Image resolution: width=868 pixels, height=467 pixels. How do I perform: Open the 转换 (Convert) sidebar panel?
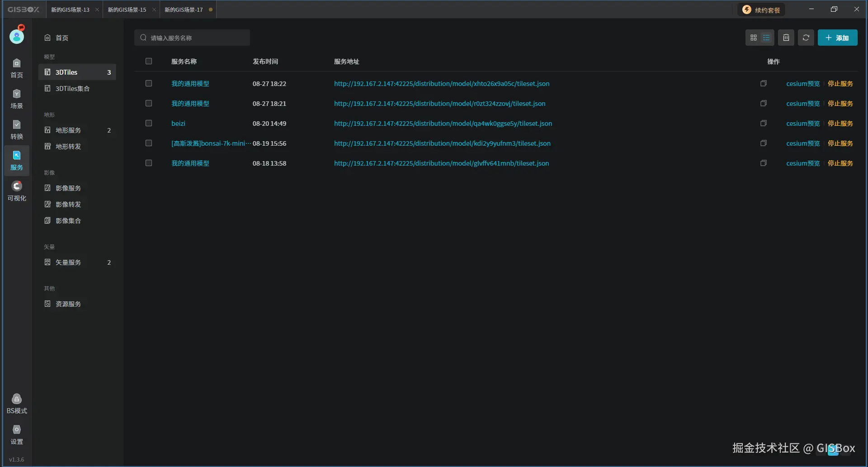tap(16, 129)
